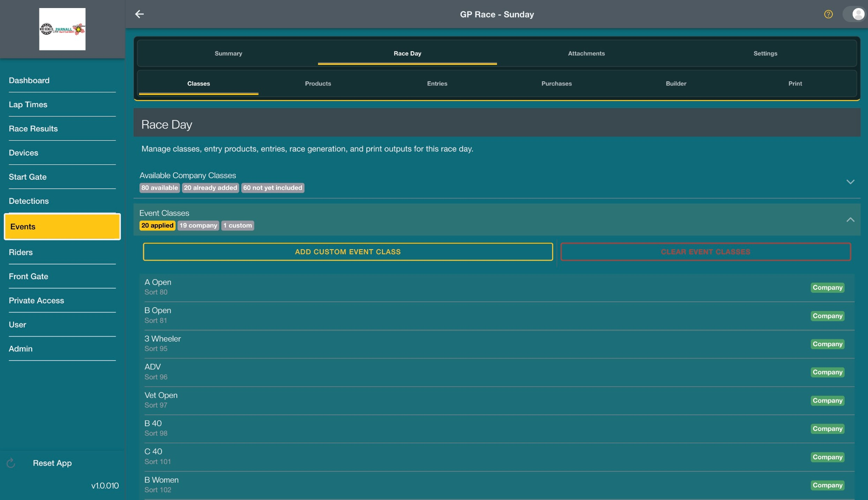The image size is (868, 500).
Task: Select the Race Day tab
Action: [407, 53]
